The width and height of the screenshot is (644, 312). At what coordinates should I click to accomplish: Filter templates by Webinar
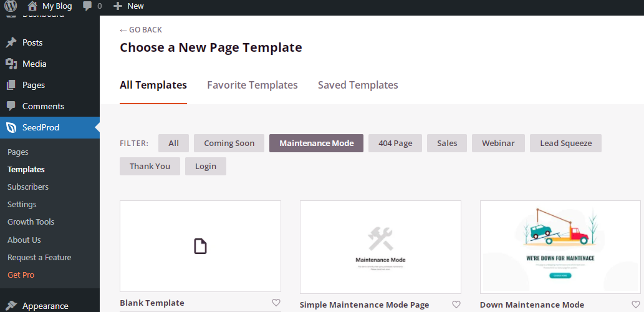click(498, 143)
